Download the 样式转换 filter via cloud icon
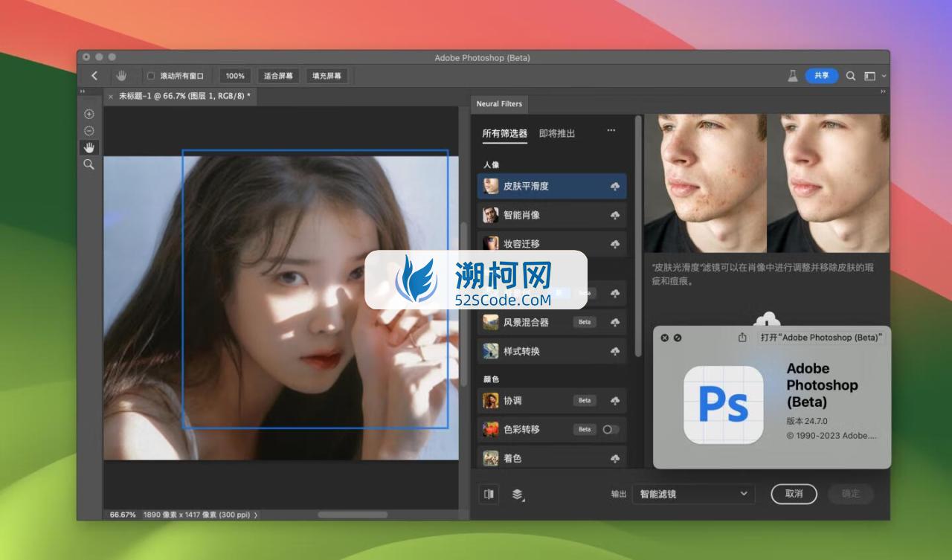The height and width of the screenshot is (560, 952). [x=615, y=351]
